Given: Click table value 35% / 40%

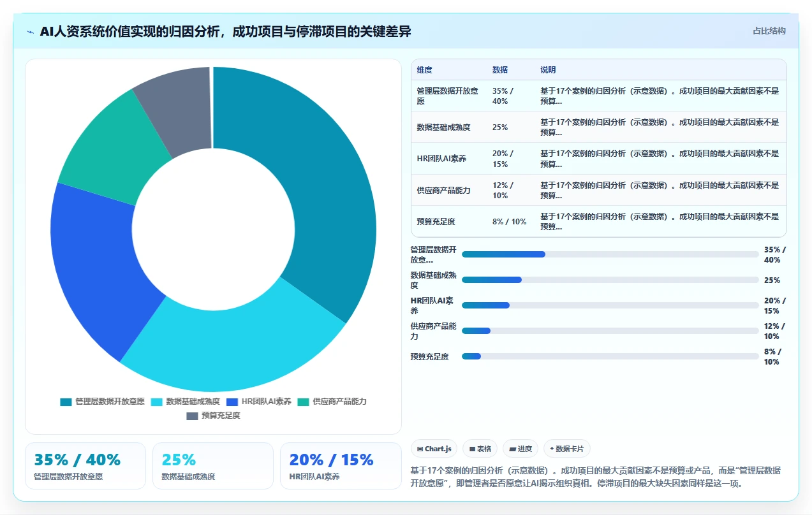Looking at the screenshot, I should click(504, 96).
